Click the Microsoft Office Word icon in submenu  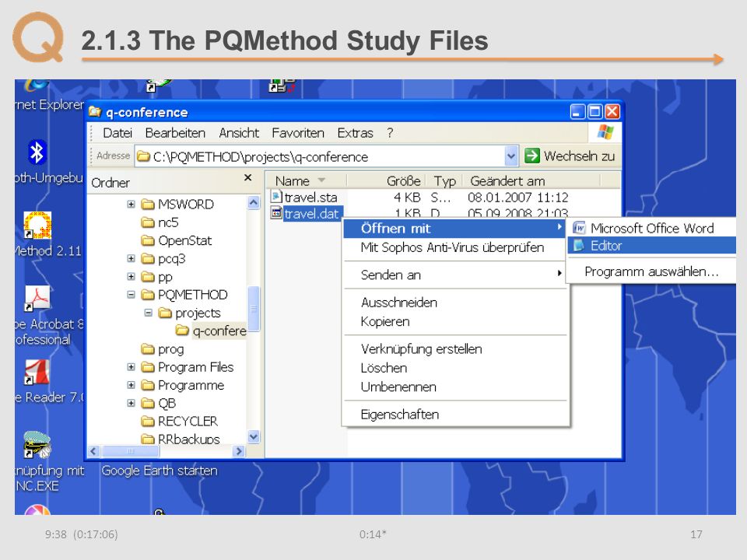[579, 228]
